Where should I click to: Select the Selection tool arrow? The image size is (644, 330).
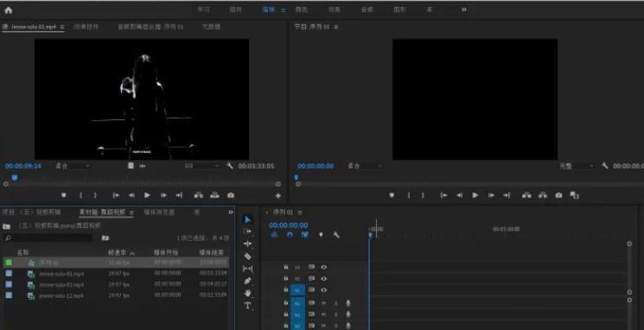(247, 219)
